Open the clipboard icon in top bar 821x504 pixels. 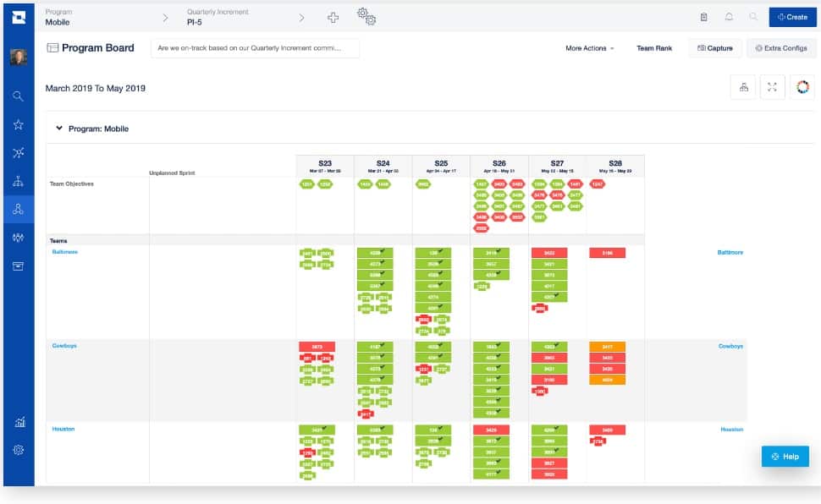(703, 16)
